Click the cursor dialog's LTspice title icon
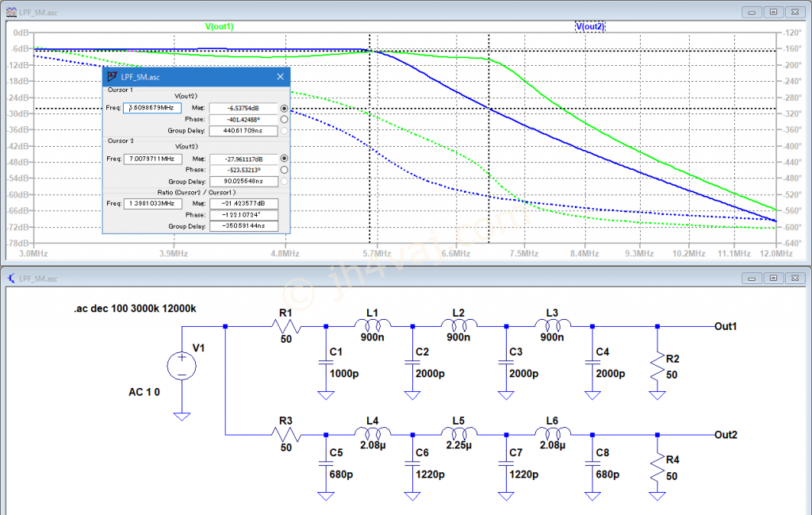The width and height of the screenshot is (812, 515). [x=112, y=77]
